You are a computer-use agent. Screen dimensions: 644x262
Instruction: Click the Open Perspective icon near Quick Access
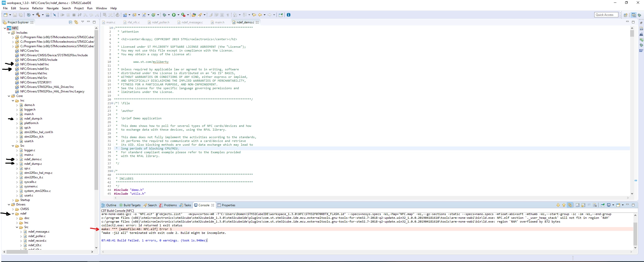pyautogui.click(x=625, y=15)
